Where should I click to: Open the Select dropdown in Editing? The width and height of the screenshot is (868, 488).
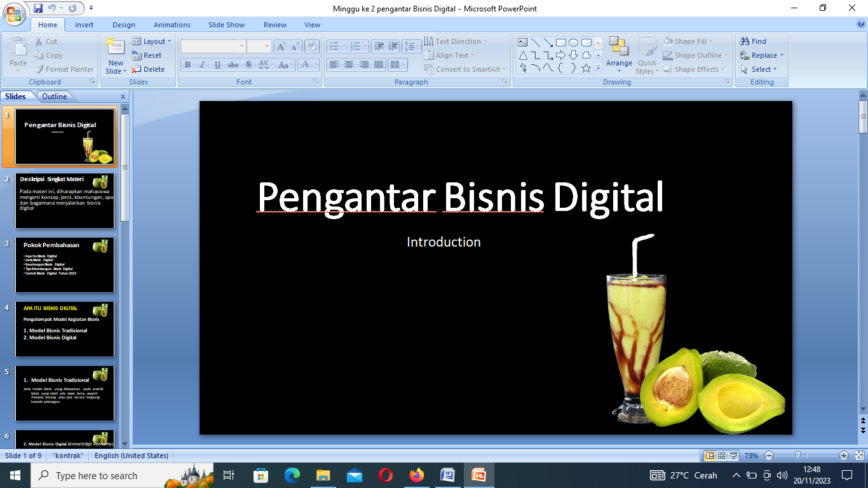[x=762, y=69]
